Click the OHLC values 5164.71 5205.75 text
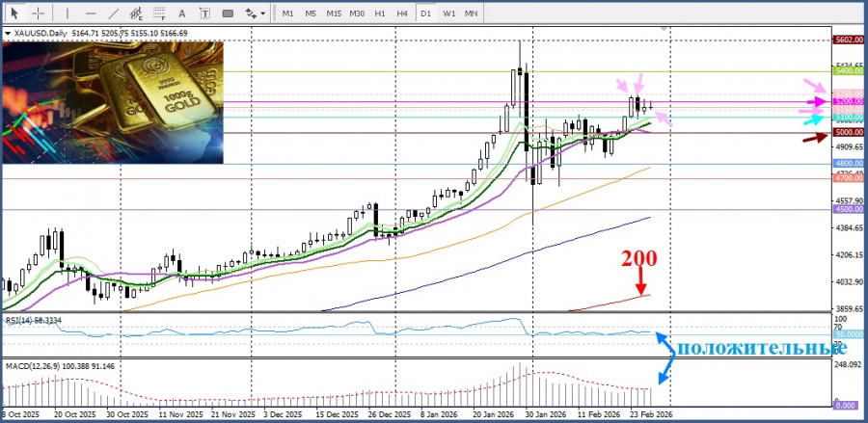Screen dimensions: 868x423 tap(99, 34)
